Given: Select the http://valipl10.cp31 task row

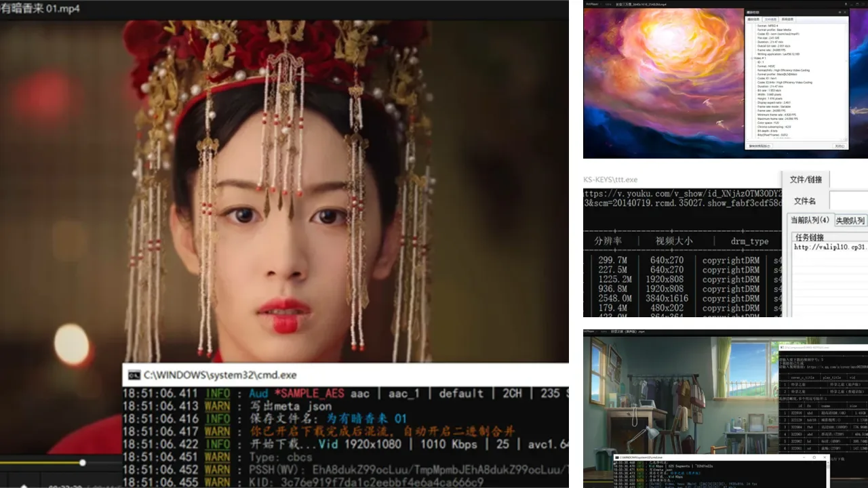Looking at the screenshot, I should [830, 247].
